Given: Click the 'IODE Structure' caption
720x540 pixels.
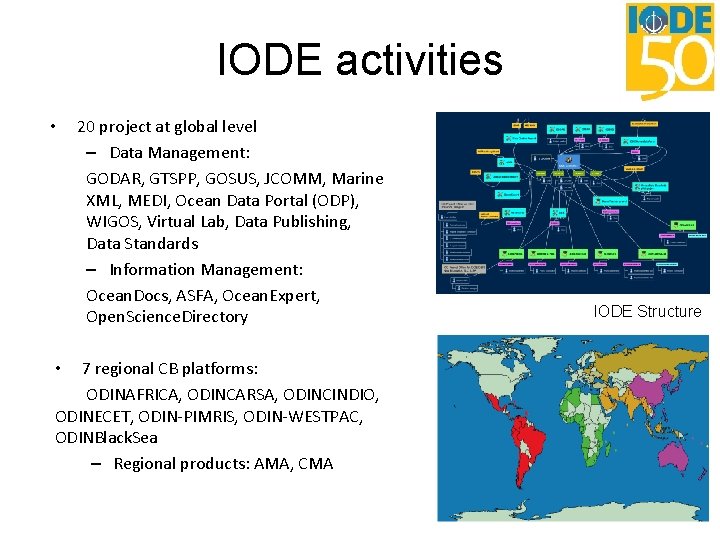Looking at the screenshot, I should tap(647, 311).
